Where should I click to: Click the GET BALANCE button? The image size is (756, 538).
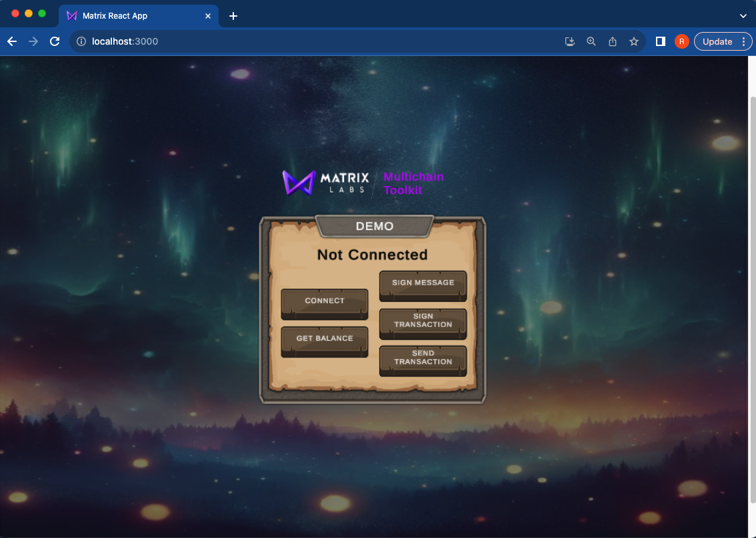(325, 341)
